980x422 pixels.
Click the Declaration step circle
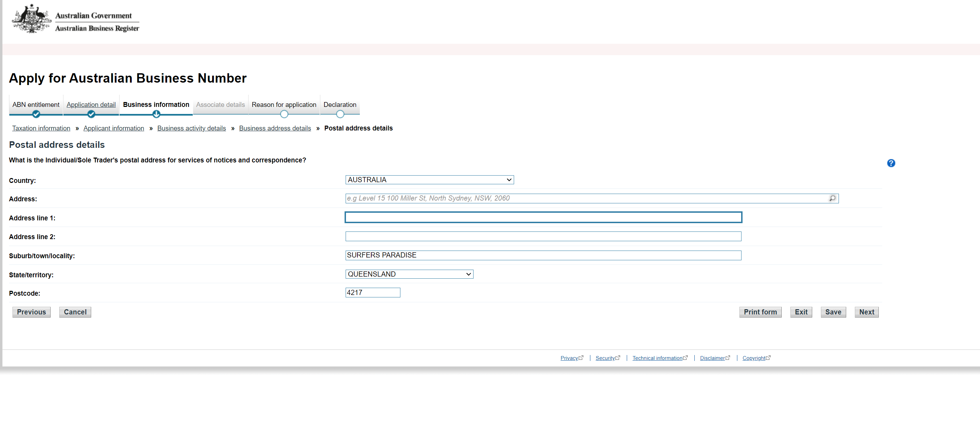(340, 114)
